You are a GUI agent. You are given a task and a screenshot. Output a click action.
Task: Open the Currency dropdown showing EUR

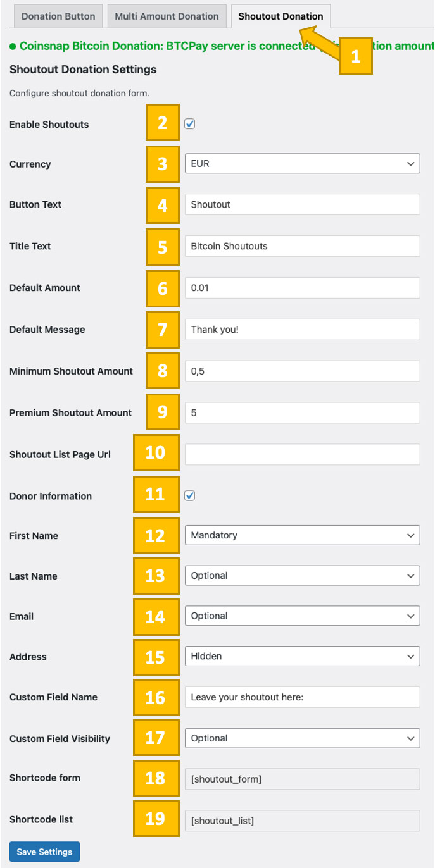(302, 163)
